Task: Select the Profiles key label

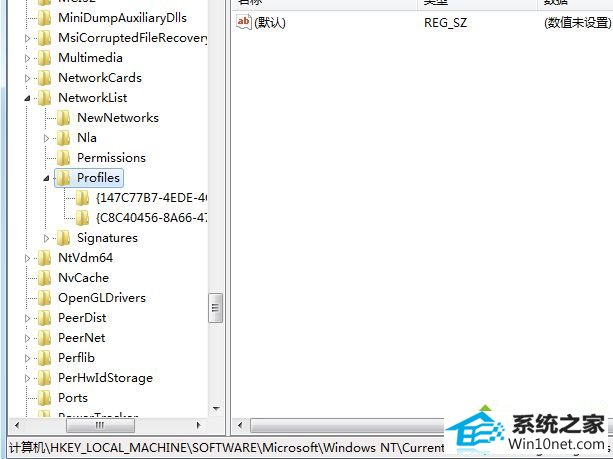Action: click(98, 178)
